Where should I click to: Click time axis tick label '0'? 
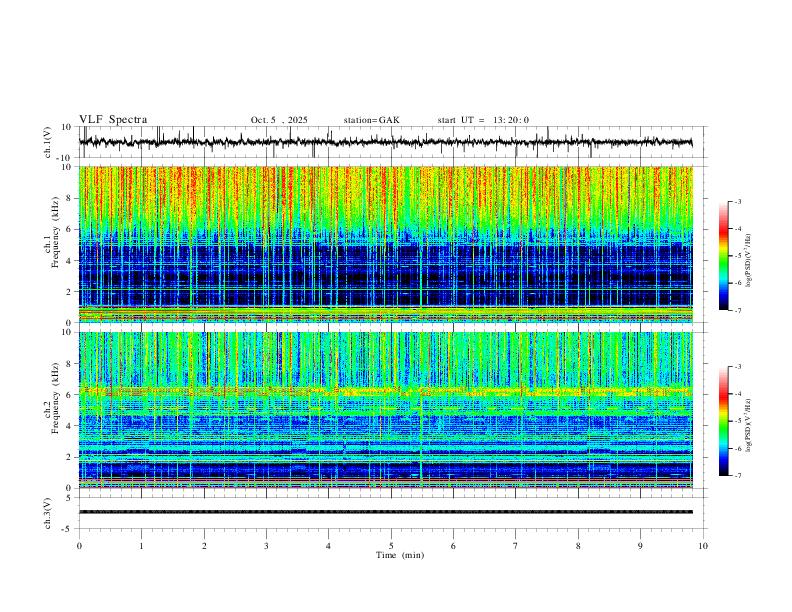pos(79,546)
